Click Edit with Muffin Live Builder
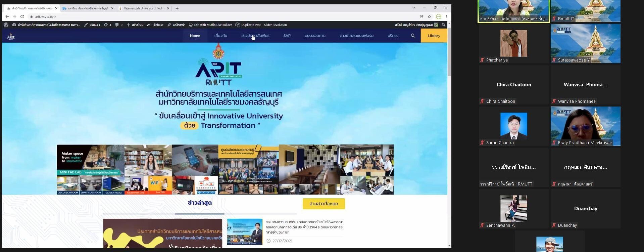Viewport: 644px width, 252px height. 210,25
